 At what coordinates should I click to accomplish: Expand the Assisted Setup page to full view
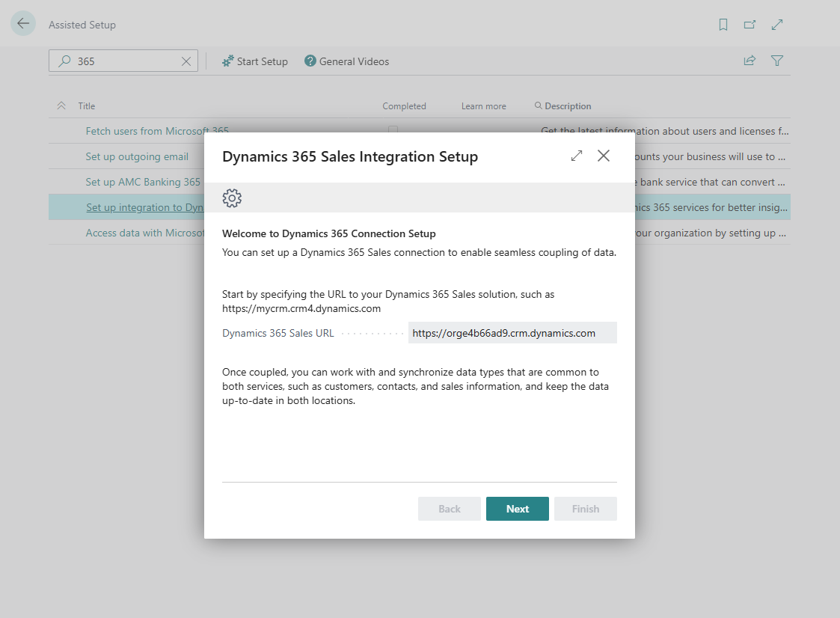pos(777,25)
